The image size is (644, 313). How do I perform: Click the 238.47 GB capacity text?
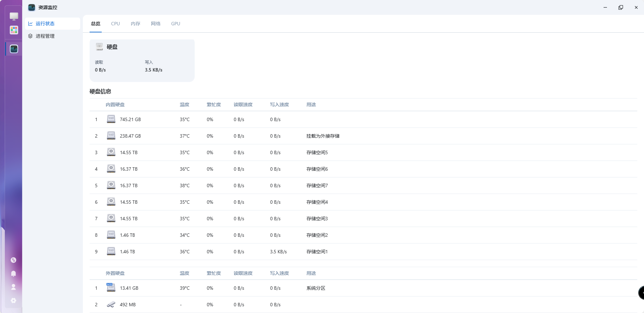click(x=130, y=136)
